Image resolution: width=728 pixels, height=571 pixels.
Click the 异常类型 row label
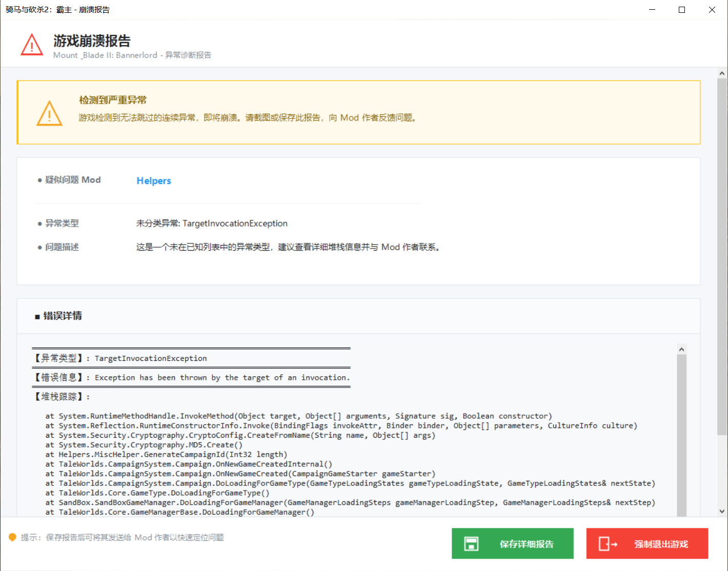62,223
